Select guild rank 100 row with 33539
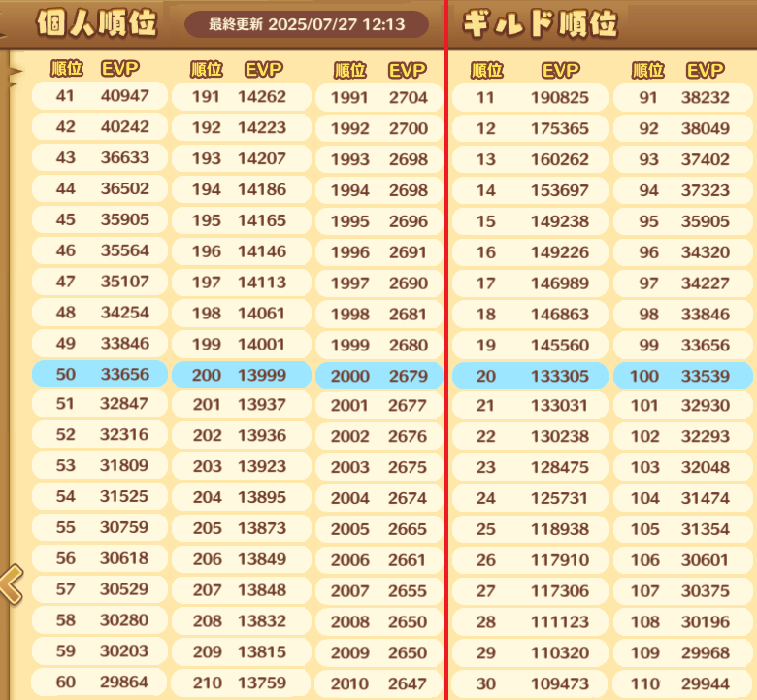This screenshot has width=757, height=700. click(x=683, y=376)
